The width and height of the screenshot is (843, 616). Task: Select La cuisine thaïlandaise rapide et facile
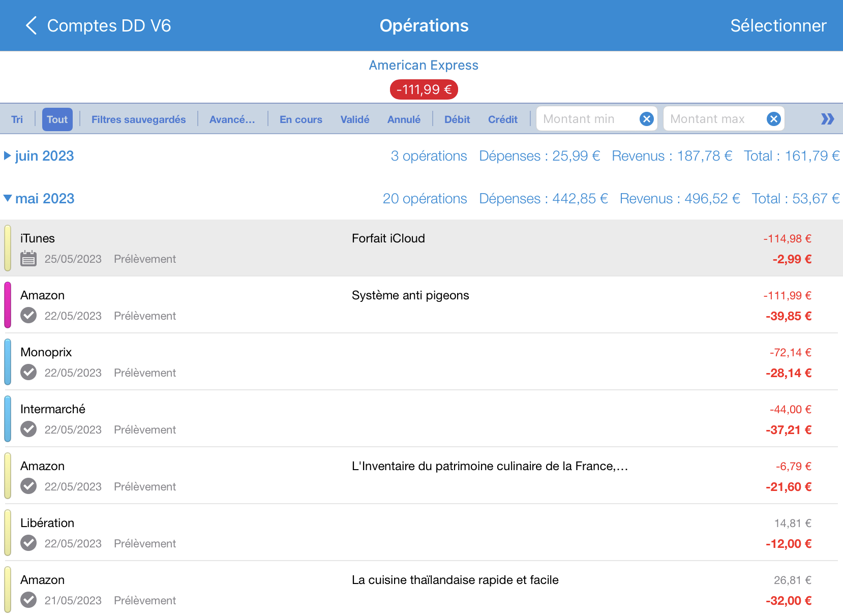(455, 580)
